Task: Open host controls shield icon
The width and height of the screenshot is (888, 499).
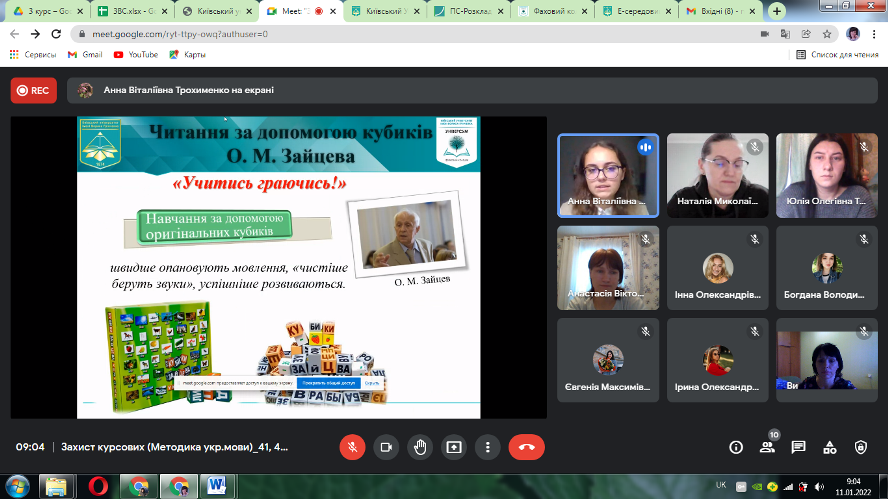Action: [861, 447]
